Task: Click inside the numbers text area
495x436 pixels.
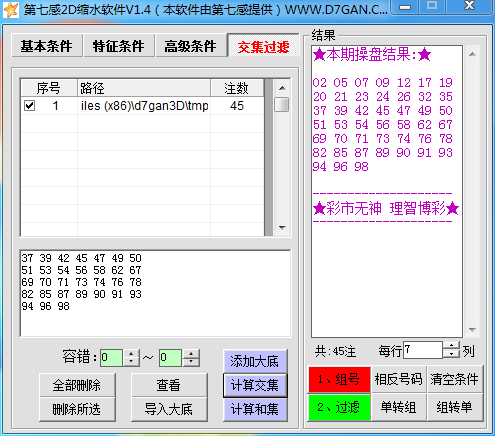Action: tap(155, 293)
